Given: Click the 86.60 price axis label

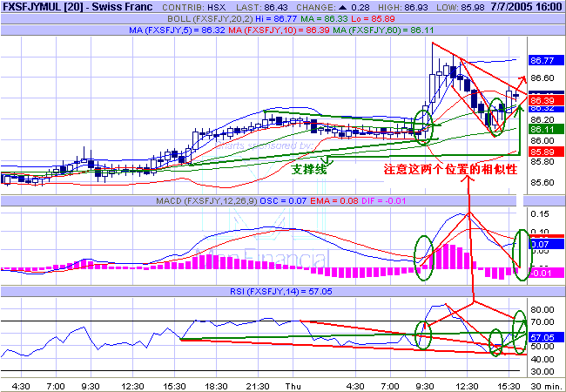Looking at the screenshot, I should 542,78.
